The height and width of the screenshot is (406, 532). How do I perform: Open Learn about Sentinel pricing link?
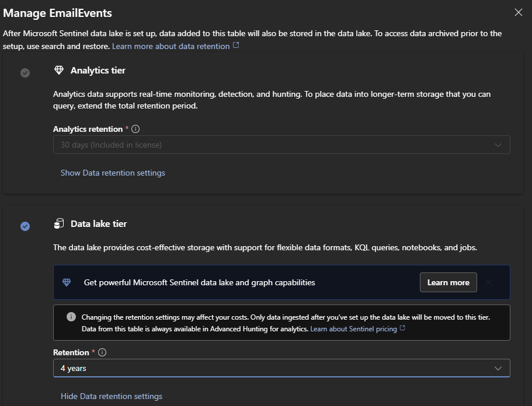pyautogui.click(x=353, y=329)
